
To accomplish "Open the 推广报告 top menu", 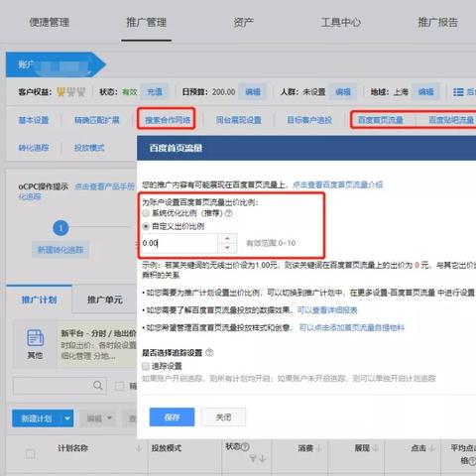I will point(437,23).
